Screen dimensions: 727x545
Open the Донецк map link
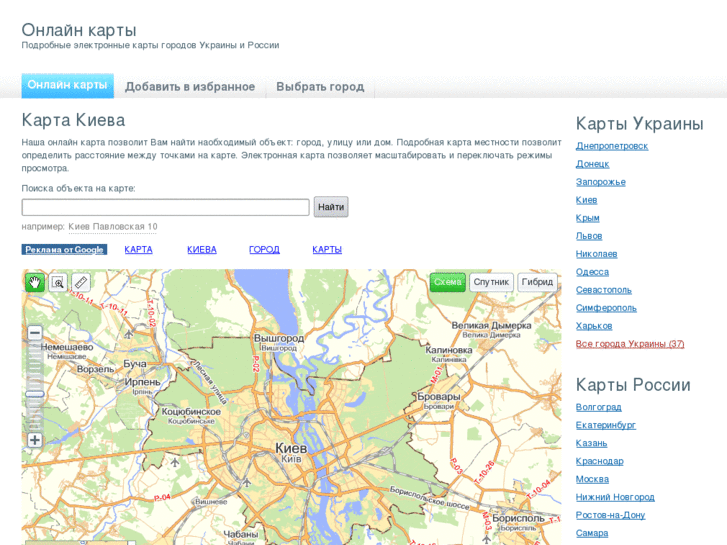point(592,164)
